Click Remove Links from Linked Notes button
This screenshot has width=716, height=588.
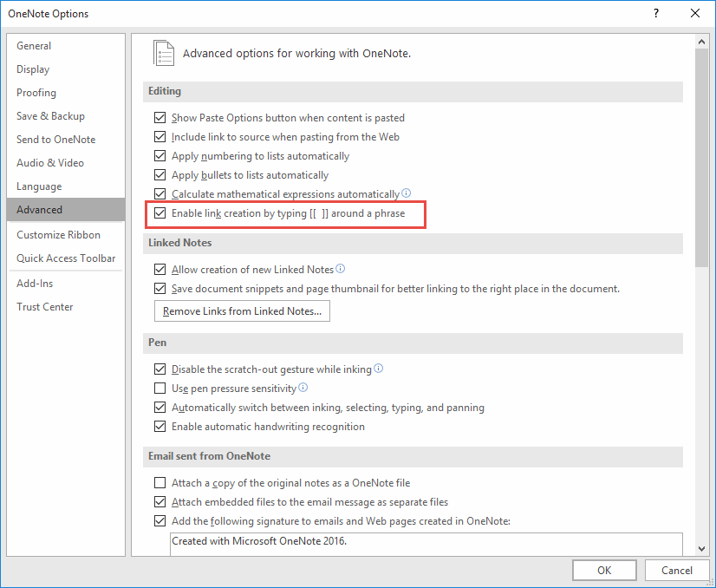point(242,311)
